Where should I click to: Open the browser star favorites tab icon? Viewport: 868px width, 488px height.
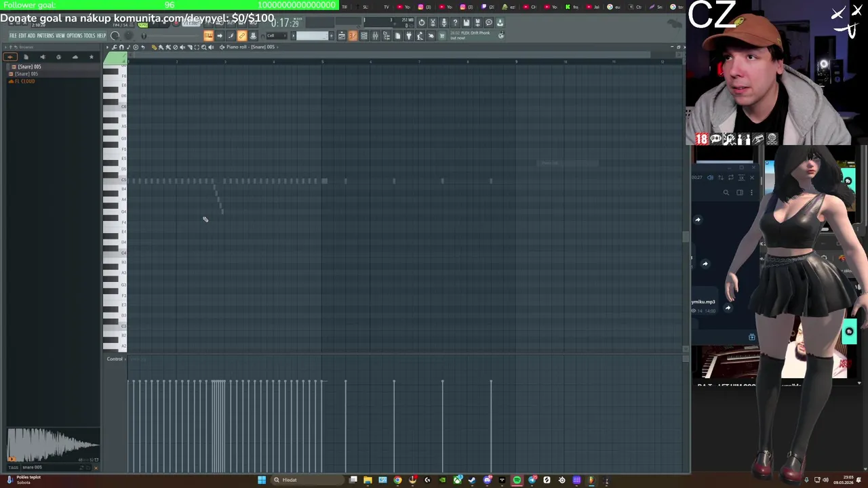click(x=92, y=57)
